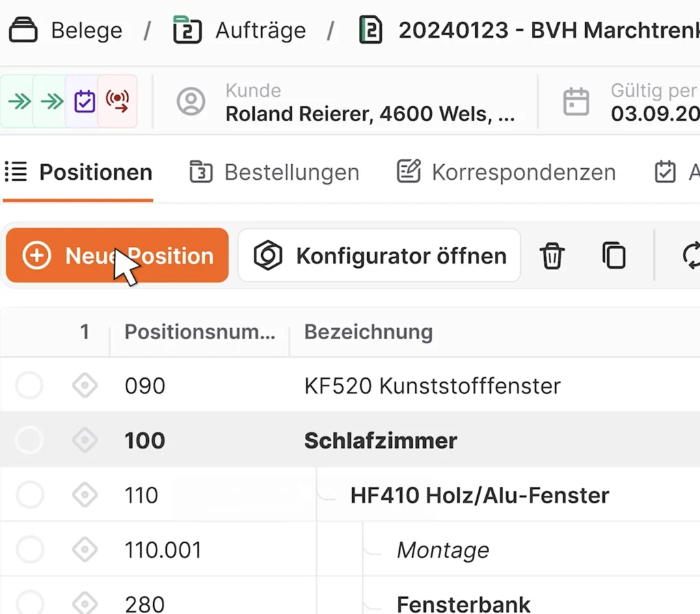700x614 pixels.
Task: Click the second green double-arrow icon
Action: point(52,101)
